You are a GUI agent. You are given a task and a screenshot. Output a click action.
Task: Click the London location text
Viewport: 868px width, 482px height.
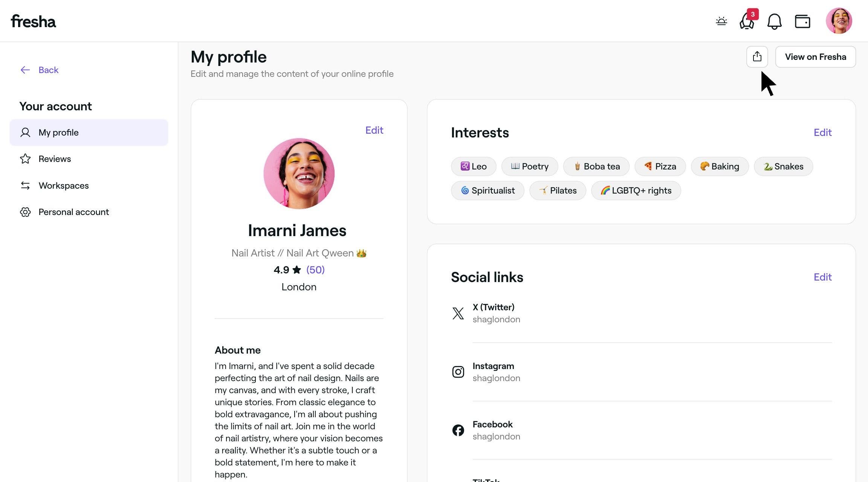tap(299, 287)
